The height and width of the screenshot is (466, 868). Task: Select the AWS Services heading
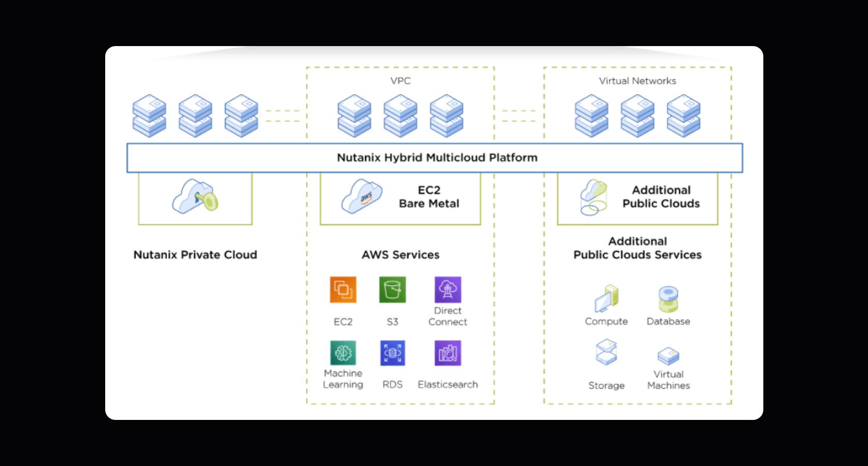point(401,255)
